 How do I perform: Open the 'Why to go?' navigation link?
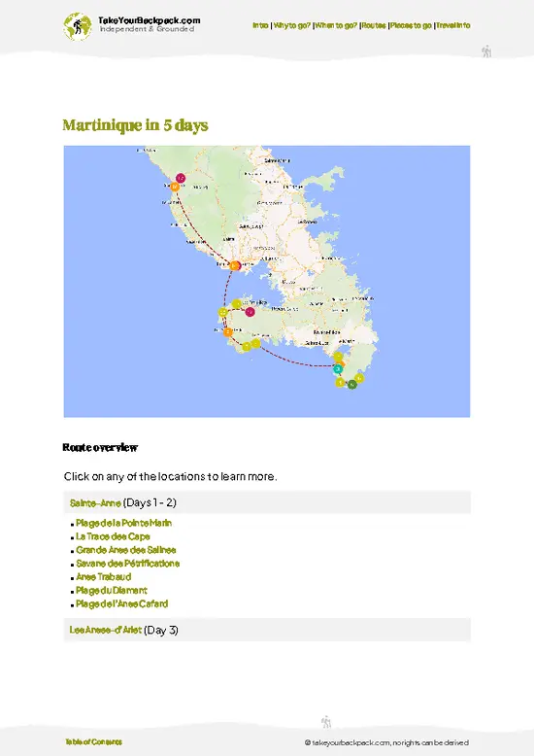pyautogui.click(x=291, y=25)
